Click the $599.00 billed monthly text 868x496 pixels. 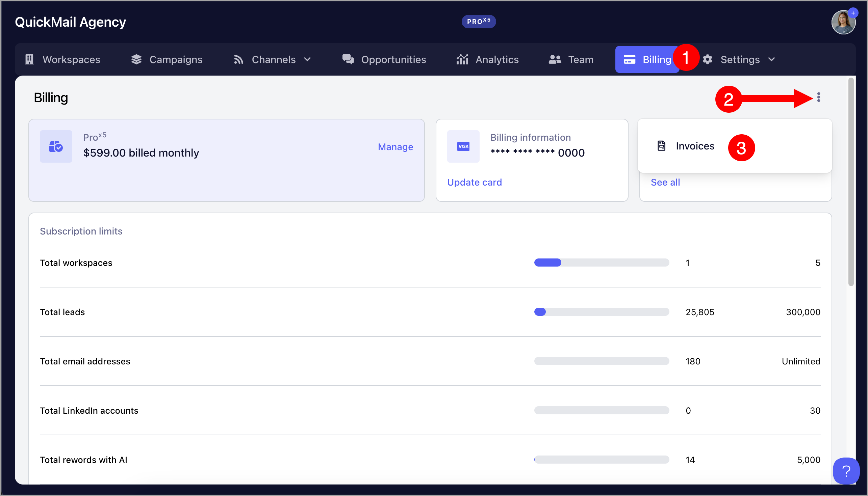[x=141, y=153]
